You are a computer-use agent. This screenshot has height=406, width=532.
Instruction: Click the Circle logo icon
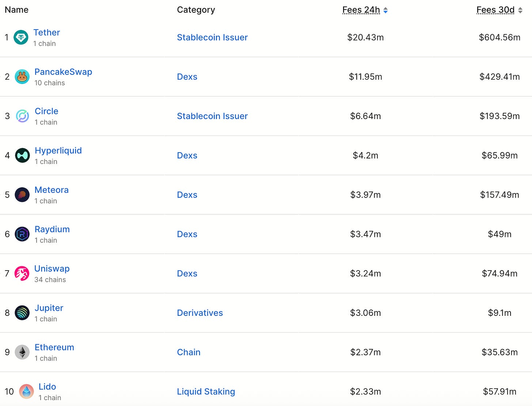pyautogui.click(x=22, y=116)
